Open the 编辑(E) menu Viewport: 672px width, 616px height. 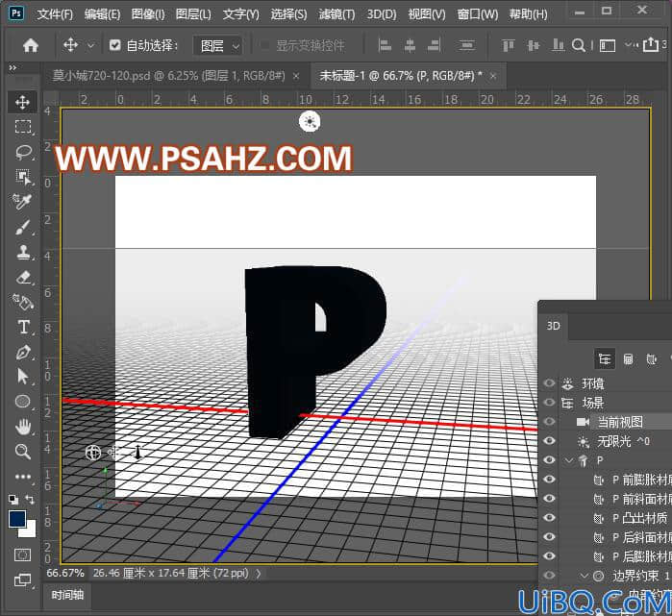(x=102, y=14)
